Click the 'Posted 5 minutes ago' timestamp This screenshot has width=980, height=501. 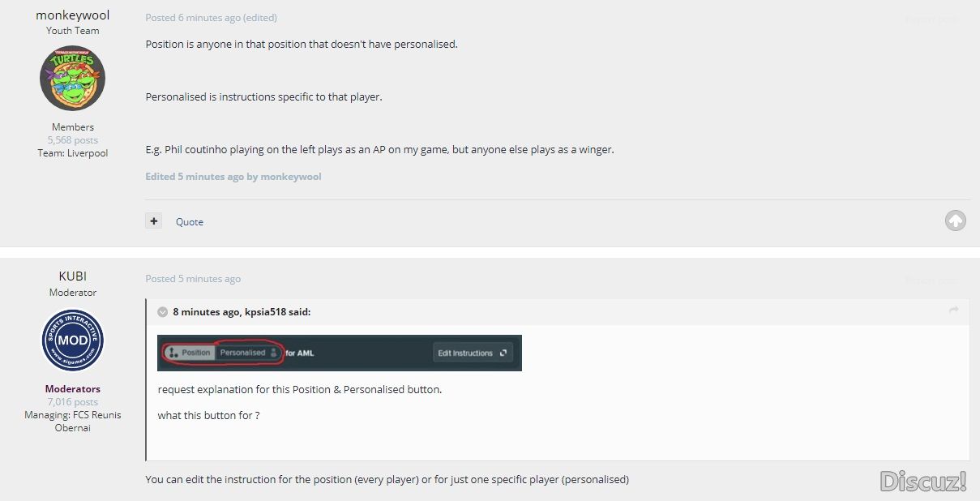click(193, 279)
